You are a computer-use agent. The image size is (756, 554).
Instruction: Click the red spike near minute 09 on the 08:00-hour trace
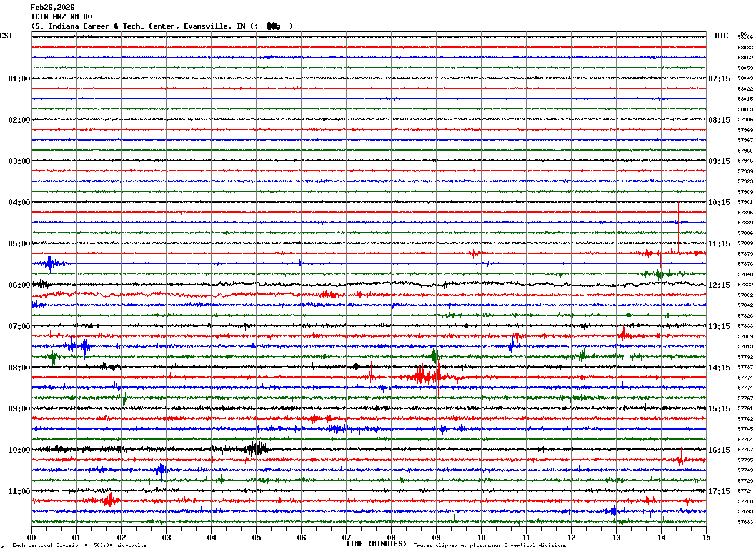(438, 372)
